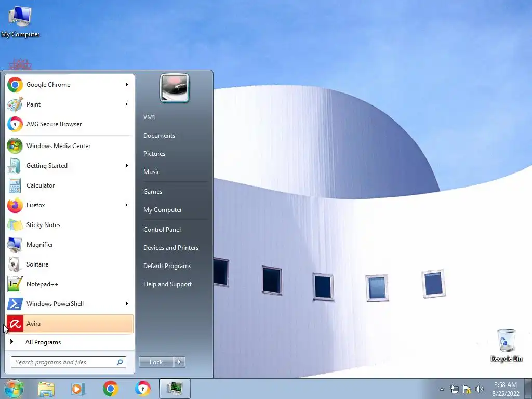Open Sticky Notes
Viewport: 532px width, 399px height.
(70, 224)
